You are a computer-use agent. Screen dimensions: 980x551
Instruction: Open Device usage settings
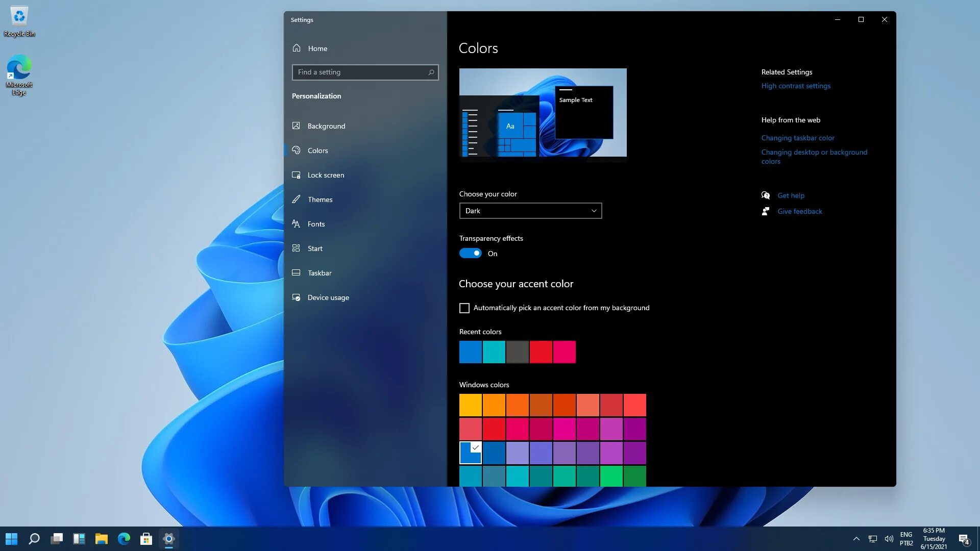tap(328, 297)
